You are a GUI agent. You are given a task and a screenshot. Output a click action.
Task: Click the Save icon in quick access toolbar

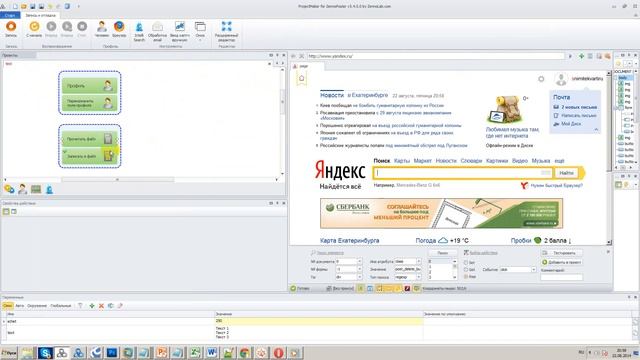(x=33, y=6)
